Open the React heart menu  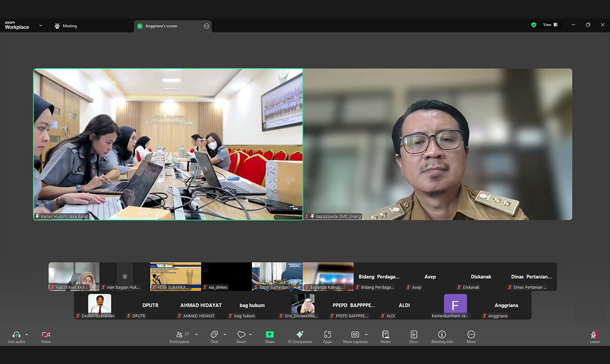click(x=241, y=336)
